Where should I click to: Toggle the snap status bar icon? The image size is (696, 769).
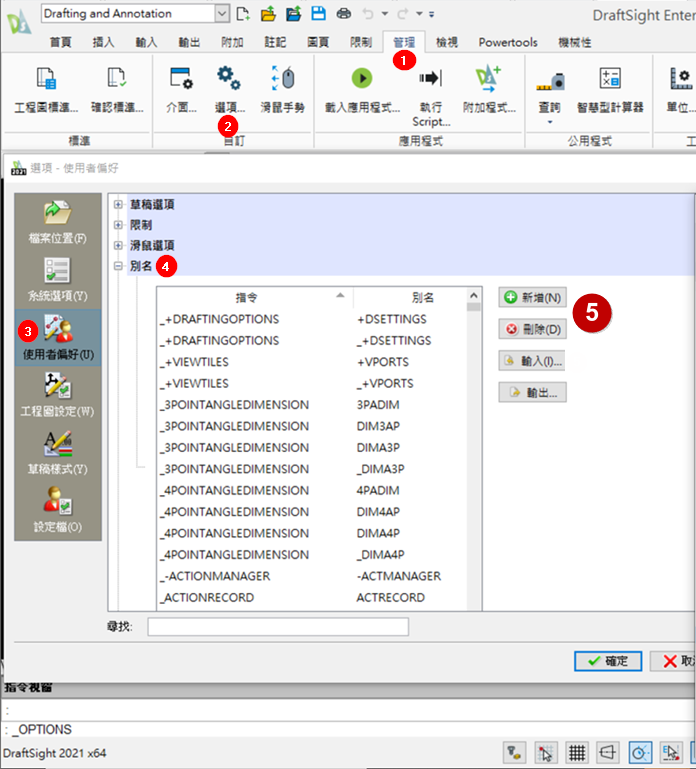point(545,752)
